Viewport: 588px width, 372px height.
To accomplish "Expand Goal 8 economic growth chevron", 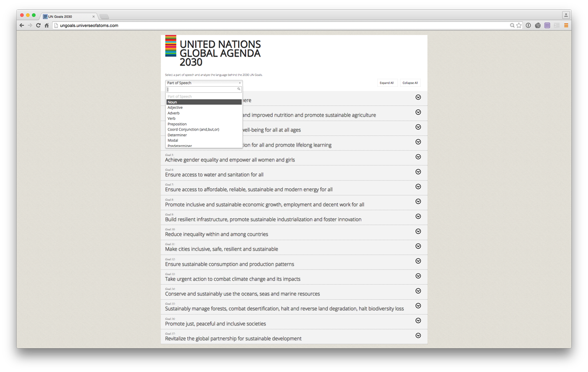I will pos(418,201).
